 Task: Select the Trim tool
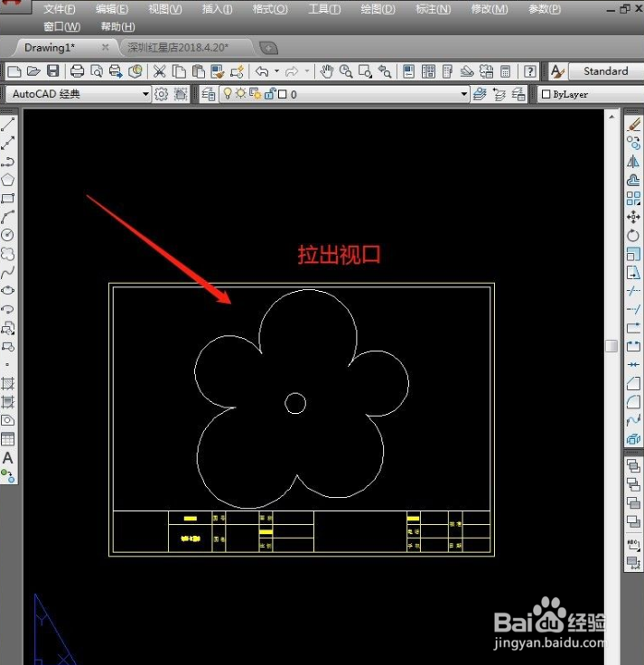[633, 291]
